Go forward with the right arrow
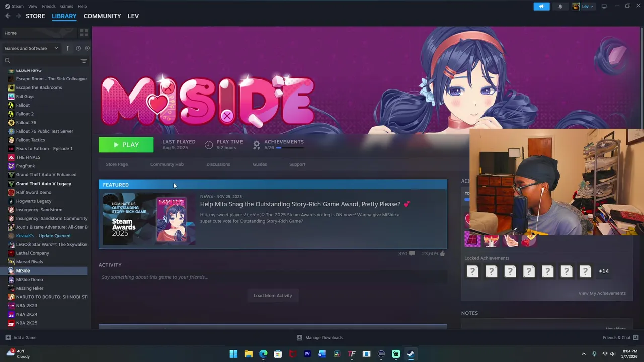 click(x=18, y=16)
